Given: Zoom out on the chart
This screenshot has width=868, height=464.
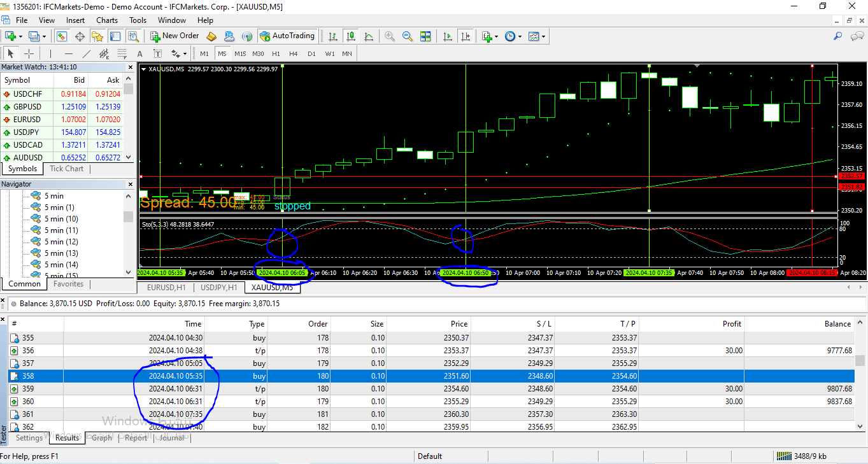Looking at the screenshot, I should coord(407,36).
